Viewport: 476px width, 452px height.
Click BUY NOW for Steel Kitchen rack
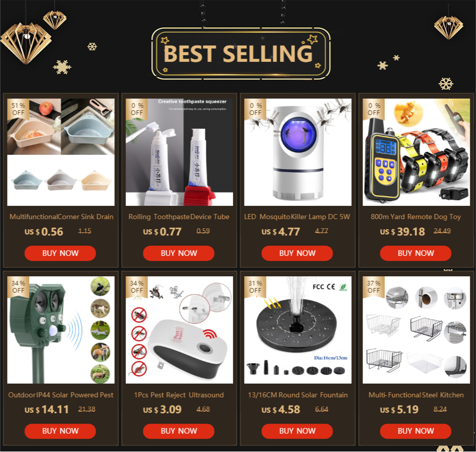pyautogui.click(x=416, y=431)
